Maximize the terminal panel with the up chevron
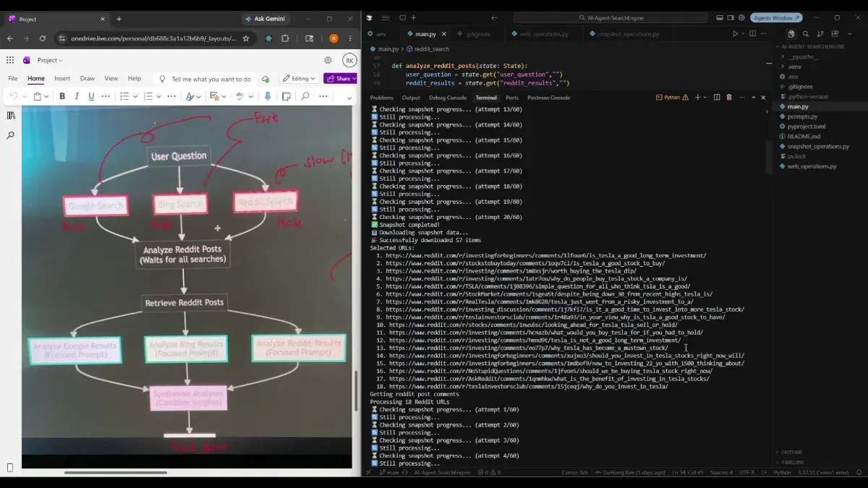 753,98
